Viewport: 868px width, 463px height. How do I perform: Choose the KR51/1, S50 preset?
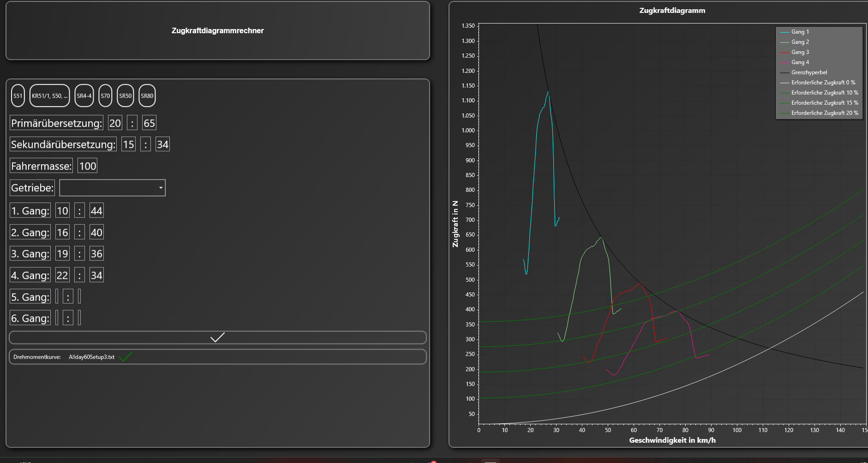click(49, 96)
